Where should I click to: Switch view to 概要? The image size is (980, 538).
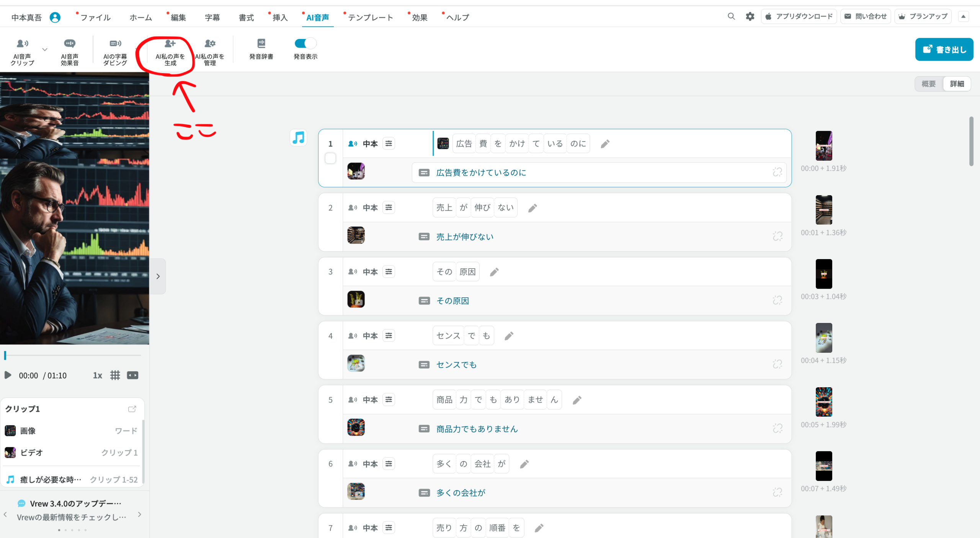coord(928,84)
